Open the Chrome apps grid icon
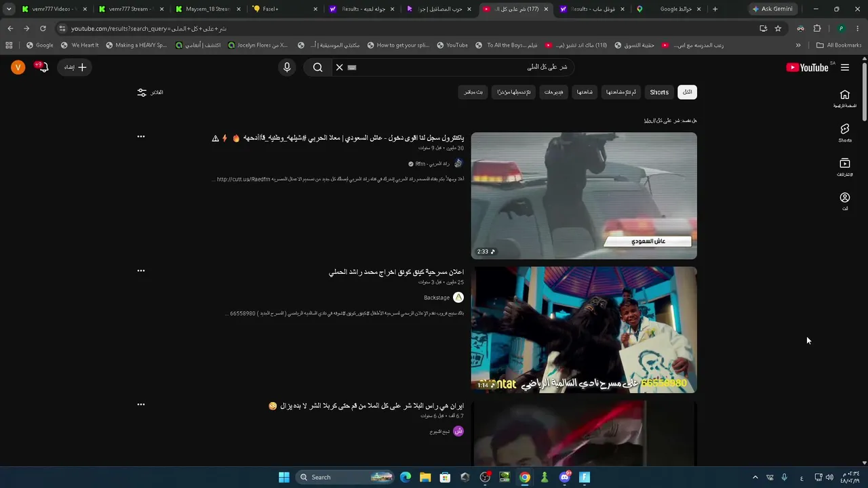 pos(9,45)
